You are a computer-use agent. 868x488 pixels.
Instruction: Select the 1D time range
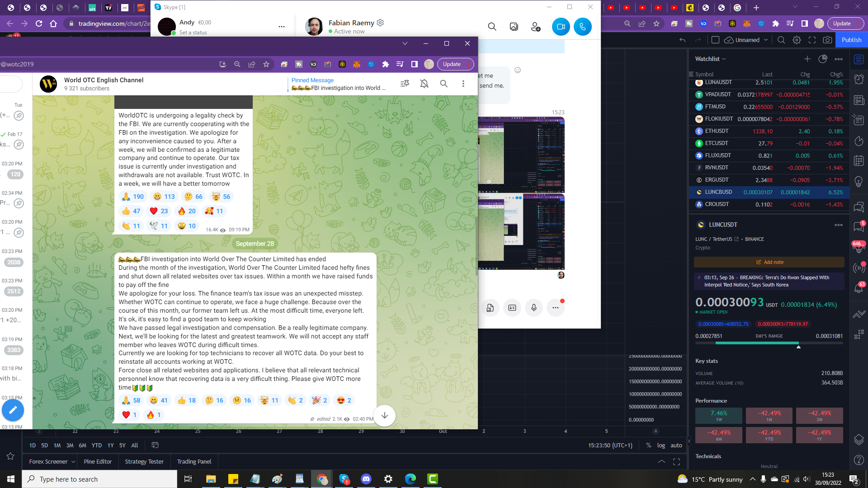pos(33,445)
